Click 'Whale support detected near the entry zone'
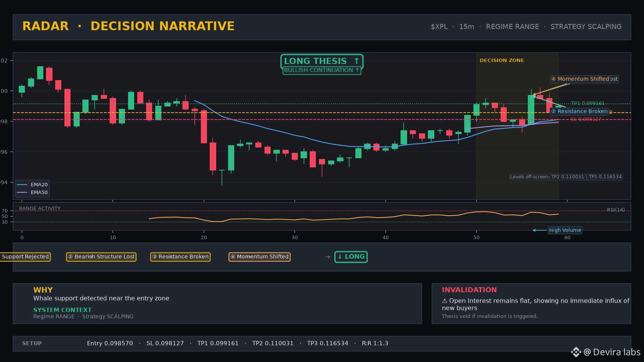The image size is (644, 362). point(101,298)
